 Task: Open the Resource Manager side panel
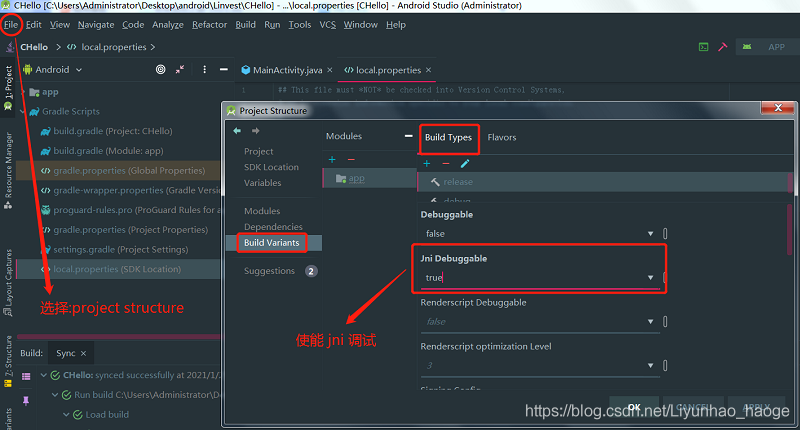pyautogui.click(x=8, y=170)
